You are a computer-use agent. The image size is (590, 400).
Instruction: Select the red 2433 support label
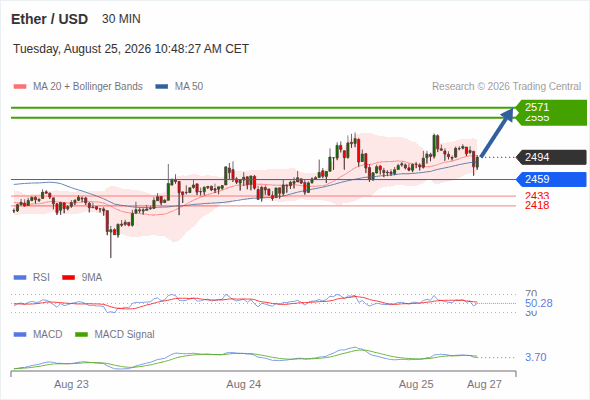pos(537,196)
